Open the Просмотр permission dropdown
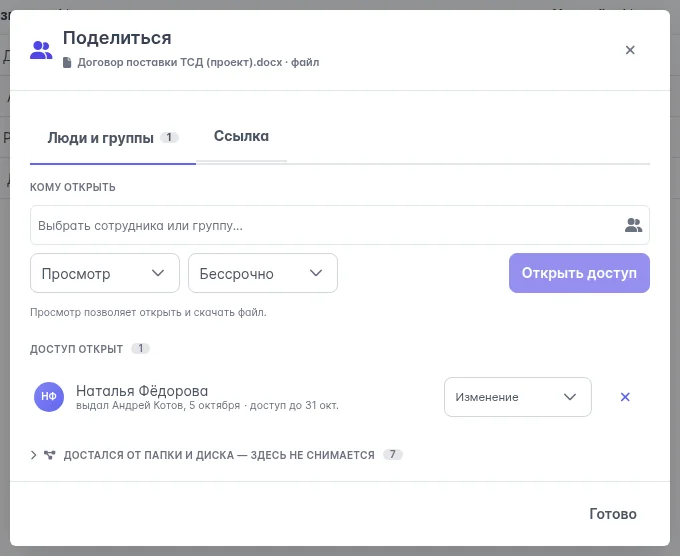Image resolution: width=680 pixels, height=556 pixels. tap(105, 273)
